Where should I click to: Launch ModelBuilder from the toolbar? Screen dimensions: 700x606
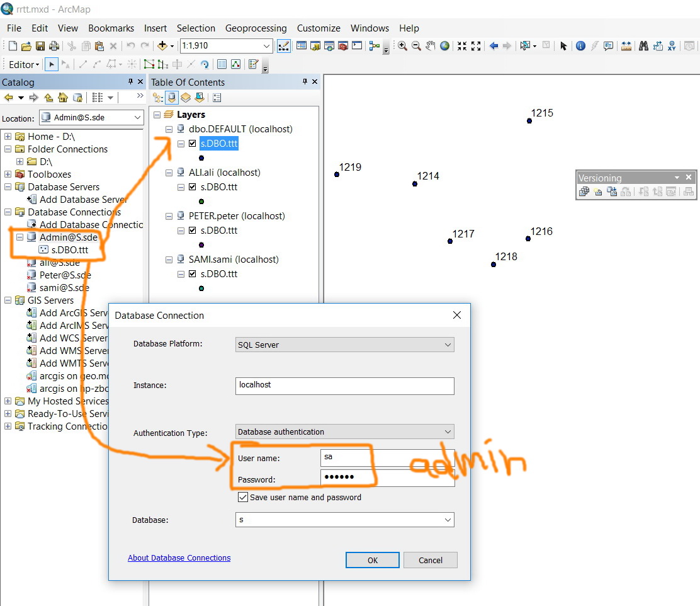point(375,45)
